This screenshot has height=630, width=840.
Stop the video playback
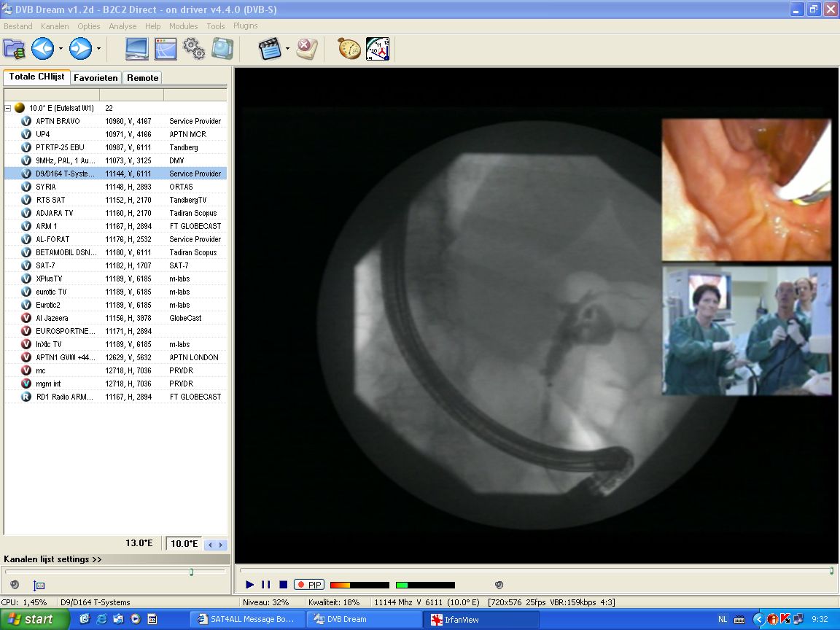point(283,585)
